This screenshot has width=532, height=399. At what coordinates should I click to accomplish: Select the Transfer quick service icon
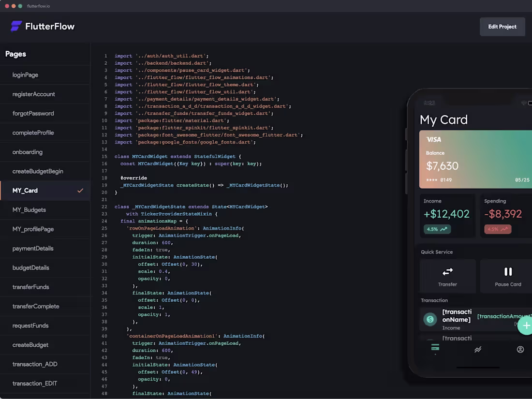tap(447, 272)
